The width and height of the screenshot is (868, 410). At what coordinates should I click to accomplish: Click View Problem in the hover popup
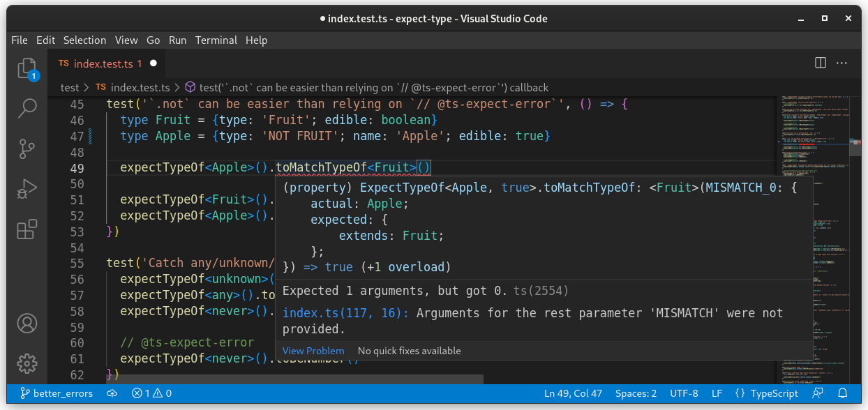coord(313,351)
